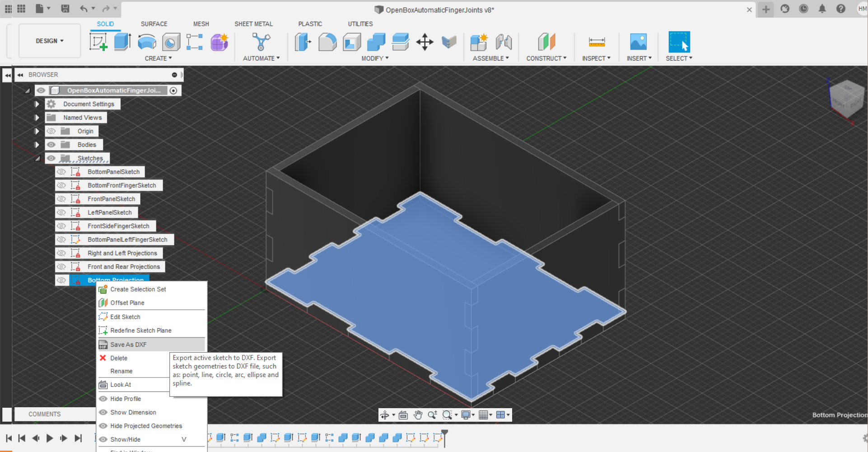Viewport: 868px width, 452px height.
Task: Click the Measure tool icon
Action: (x=597, y=42)
